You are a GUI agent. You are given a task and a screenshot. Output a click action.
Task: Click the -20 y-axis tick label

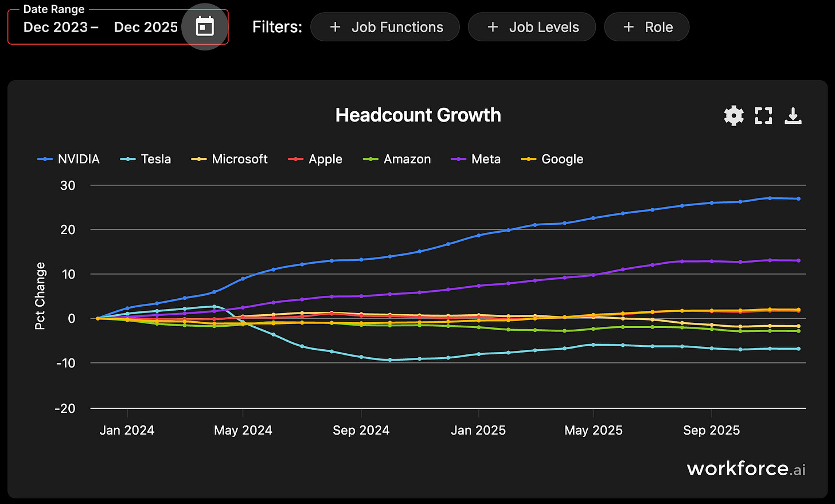coord(65,409)
